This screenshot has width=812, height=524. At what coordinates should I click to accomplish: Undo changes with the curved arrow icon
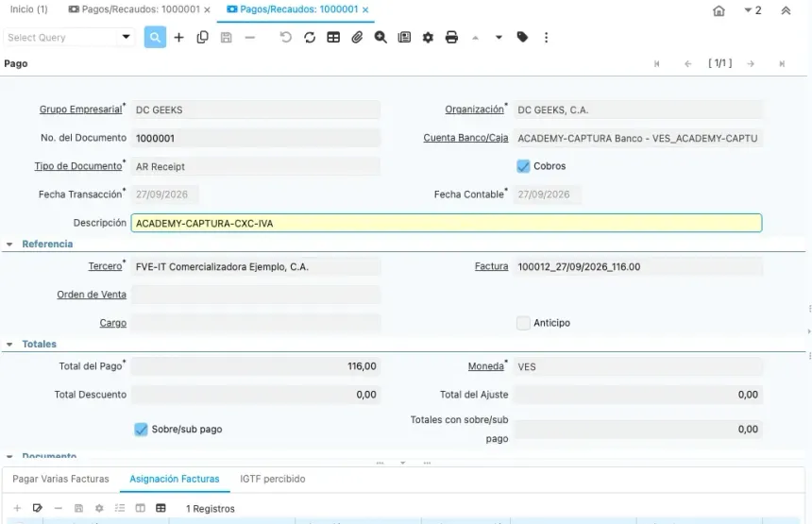pyautogui.click(x=286, y=37)
